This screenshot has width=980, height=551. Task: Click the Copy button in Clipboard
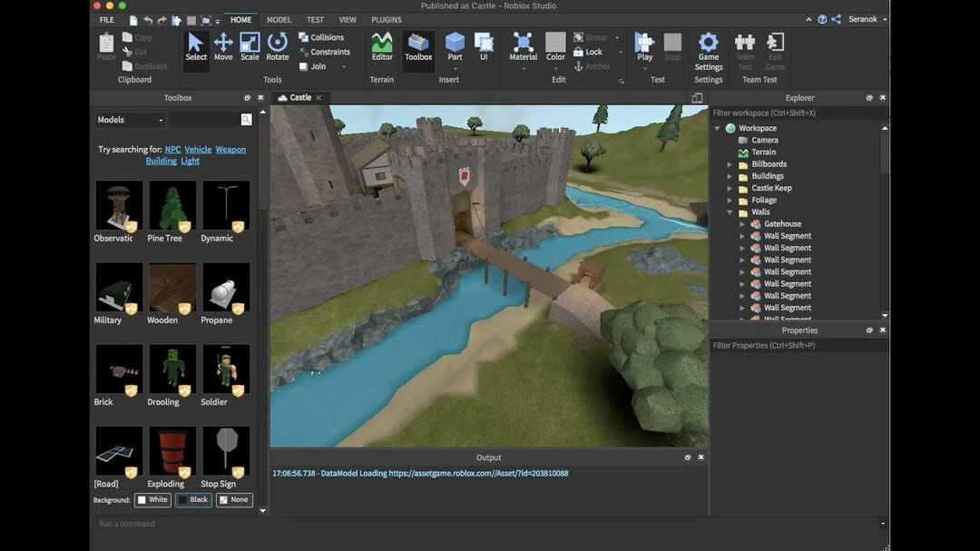point(138,37)
